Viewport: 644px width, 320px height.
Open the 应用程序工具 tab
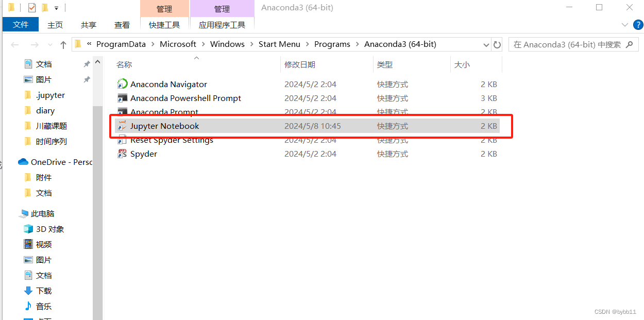(x=222, y=25)
